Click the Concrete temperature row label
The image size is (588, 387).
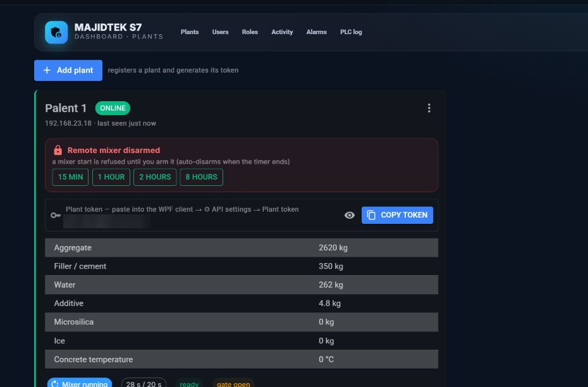coord(94,360)
